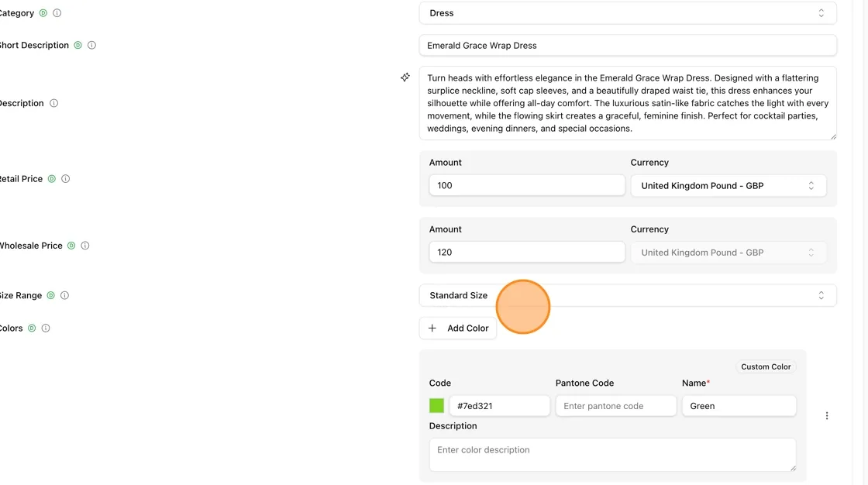Click the Wholesale Price amount field
The width and height of the screenshot is (868, 485).
click(x=527, y=253)
